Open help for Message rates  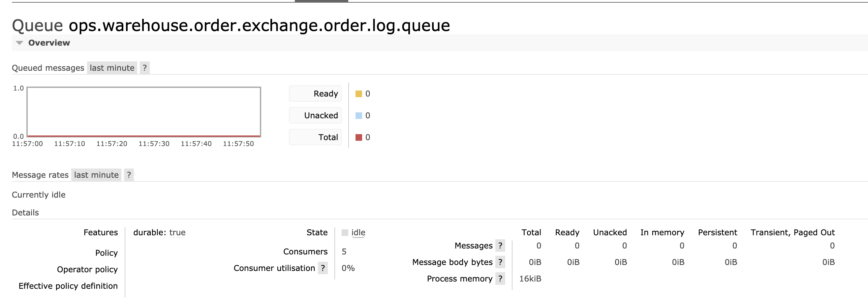click(x=129, y=175)
